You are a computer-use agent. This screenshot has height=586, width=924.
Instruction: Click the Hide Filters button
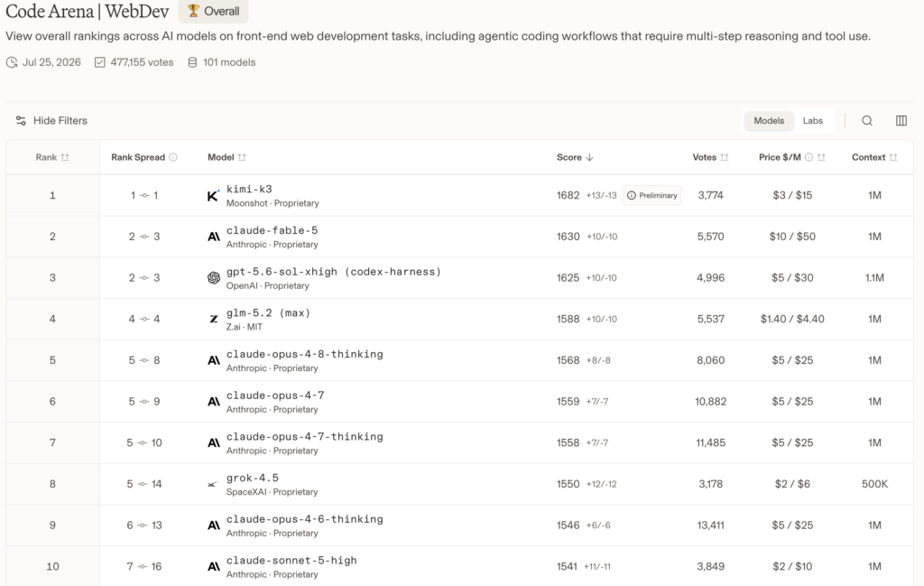(x=51, y=121)
